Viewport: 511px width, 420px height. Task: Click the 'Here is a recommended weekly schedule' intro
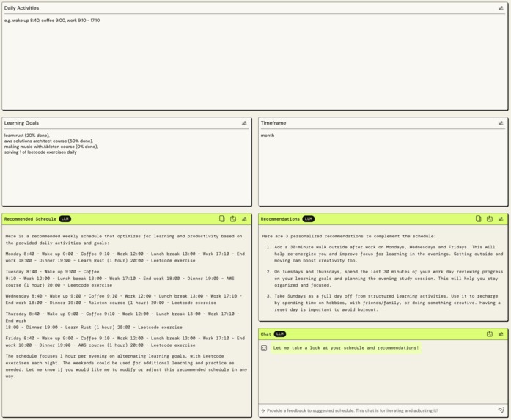tap(124, 240)
